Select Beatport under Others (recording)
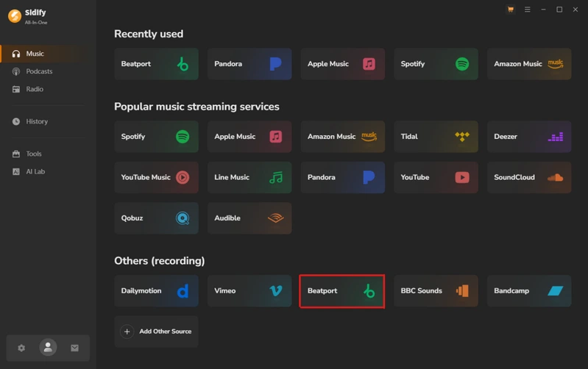Image resolution: width=588 pixels, height=369 pixels. pyautogui.click(x=342, y=291)
